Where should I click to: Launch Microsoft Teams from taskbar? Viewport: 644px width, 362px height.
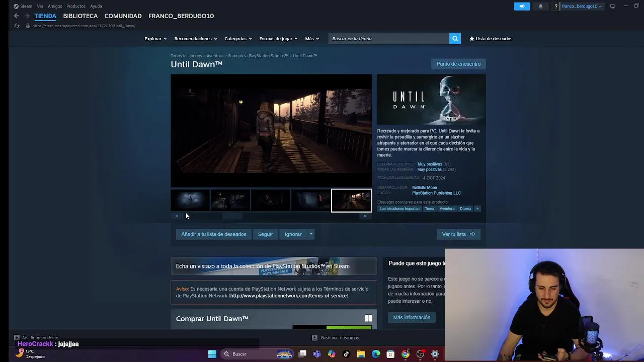(317, 354)
